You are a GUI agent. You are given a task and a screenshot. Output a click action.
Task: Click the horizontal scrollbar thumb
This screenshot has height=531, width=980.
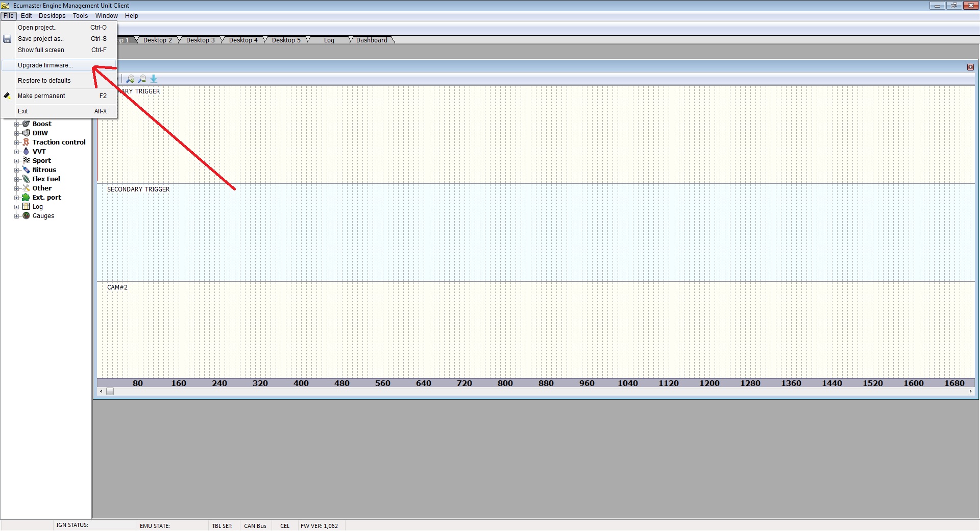pyautogui.click(x=110, y=392)
